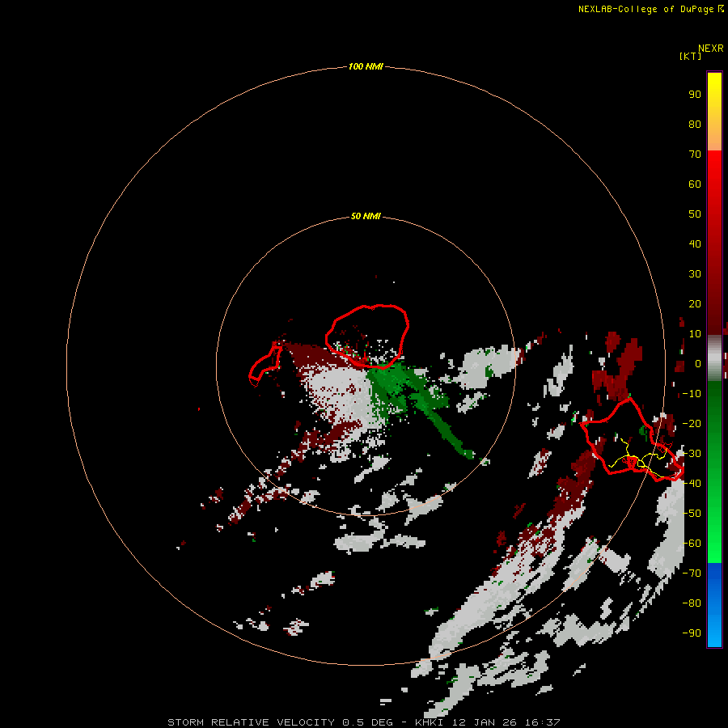
Task: Click the [KT] units label
Action: point(690,56)
